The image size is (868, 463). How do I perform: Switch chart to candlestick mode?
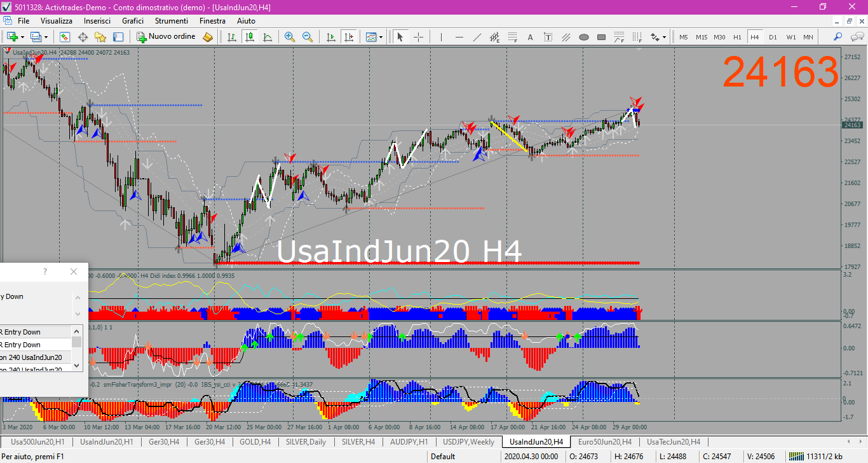250,37
